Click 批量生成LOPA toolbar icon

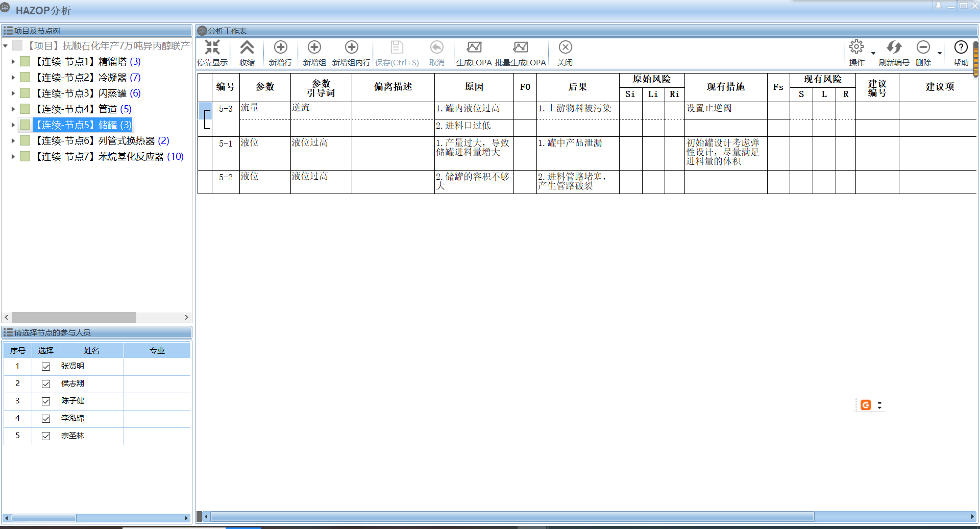(x=521, y=47)
